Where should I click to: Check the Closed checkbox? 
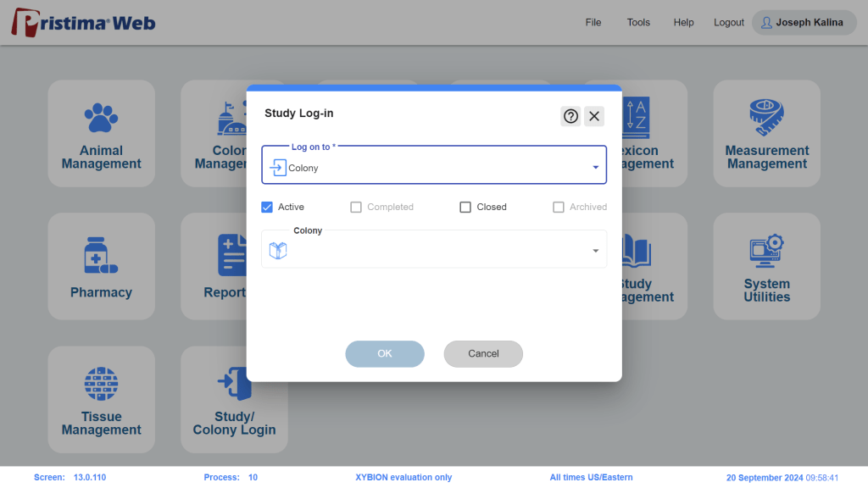click(465, 207)
